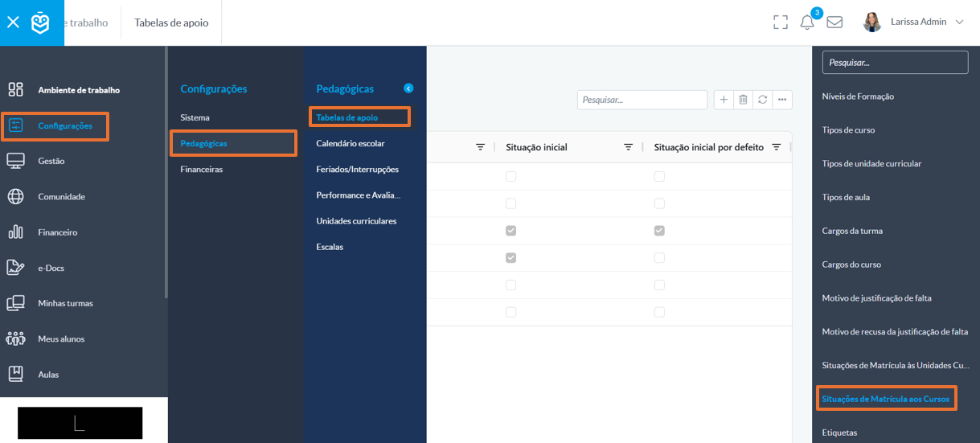Toggle third row checked Situação inicial checkbox
Screen dimensions: 980x443
pos(511,231)
